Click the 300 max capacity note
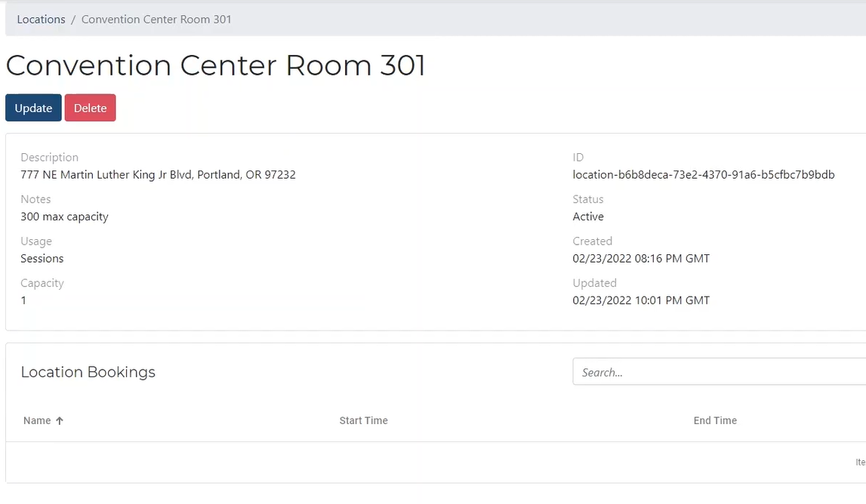 point(64,217)
